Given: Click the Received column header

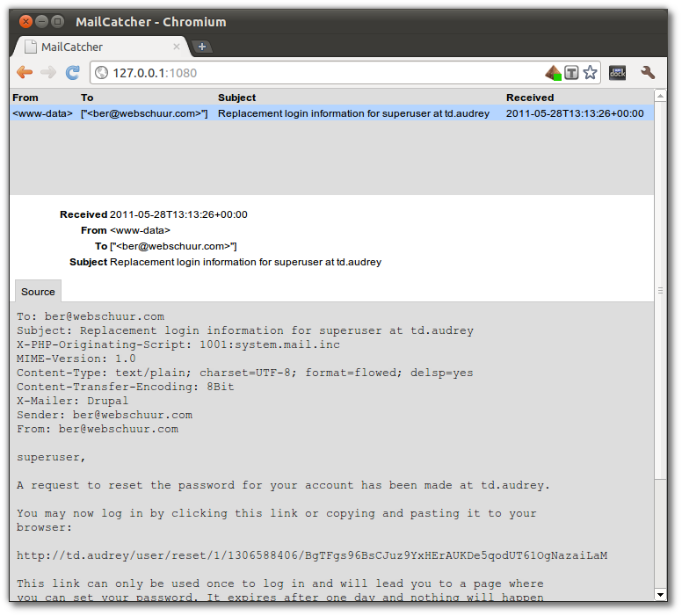Looking at the screenshot, I should tap(530, 98).
